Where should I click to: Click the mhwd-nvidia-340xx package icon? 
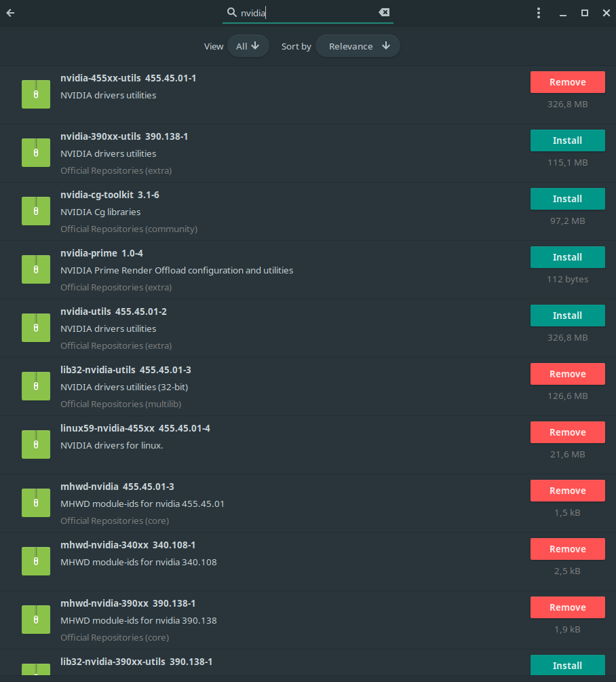[36, 561]
